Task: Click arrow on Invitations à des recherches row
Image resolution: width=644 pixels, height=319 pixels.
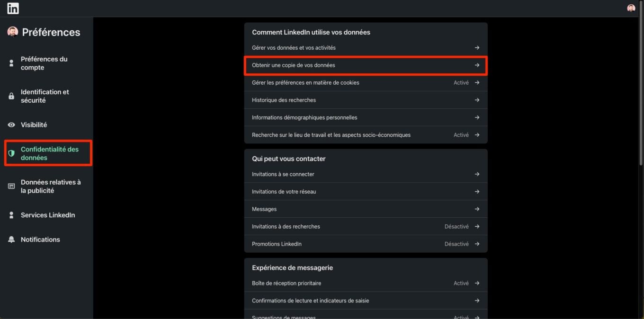Action: 477,227
